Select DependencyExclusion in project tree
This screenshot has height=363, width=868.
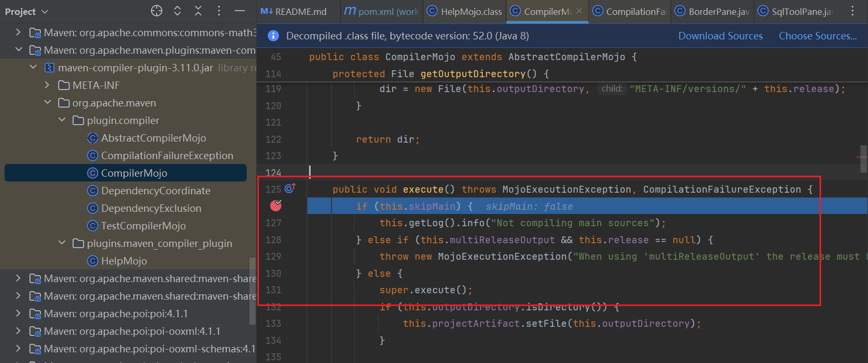tap(151, 208)
